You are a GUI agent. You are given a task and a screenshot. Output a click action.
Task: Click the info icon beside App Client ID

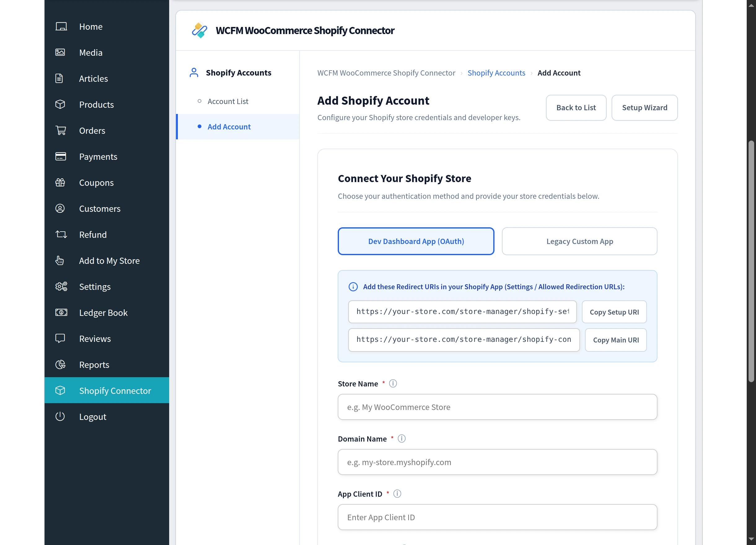[x=397, y=494]
